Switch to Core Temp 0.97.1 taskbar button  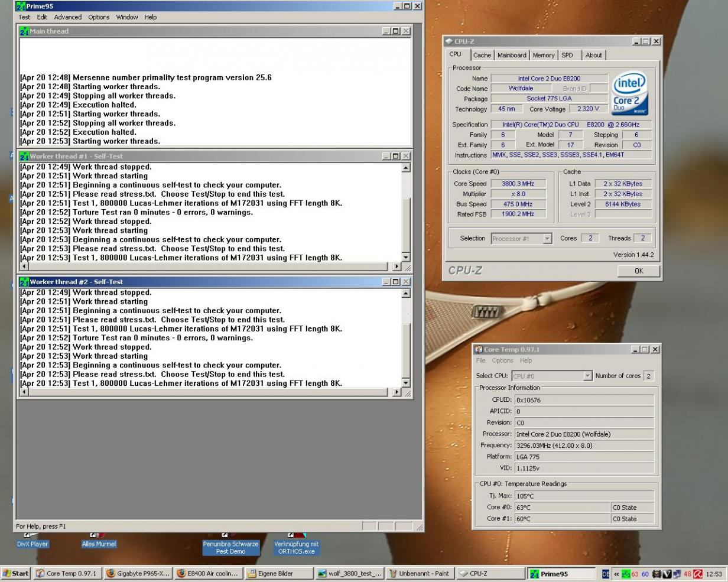[67, 573]
